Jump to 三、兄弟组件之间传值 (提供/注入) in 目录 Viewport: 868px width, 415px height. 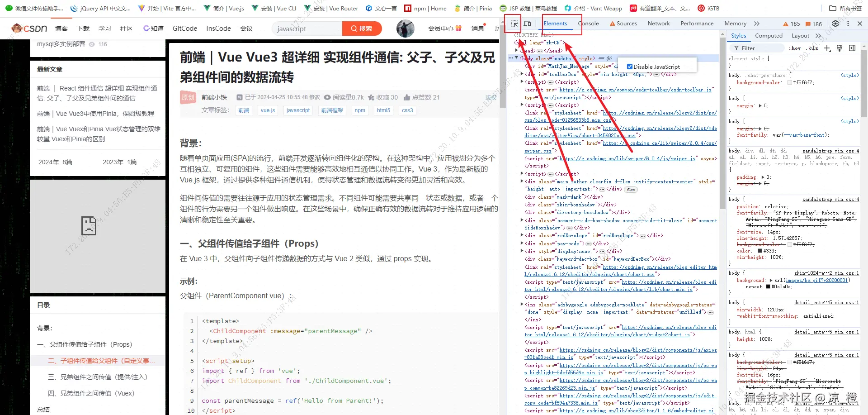coord(98,377)
